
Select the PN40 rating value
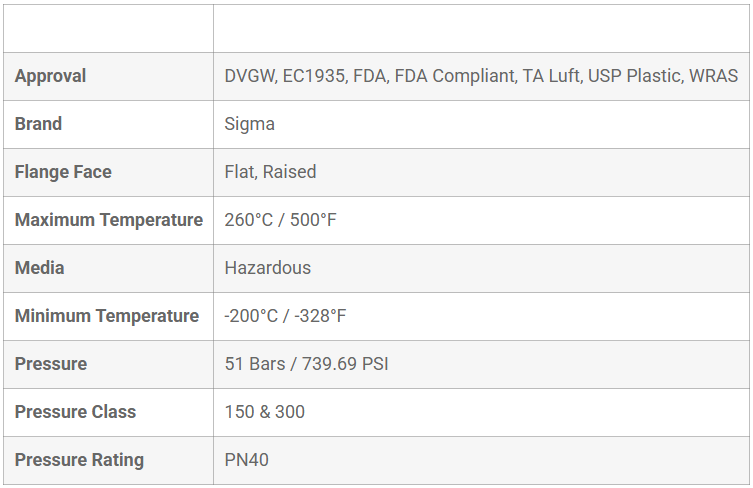tap(247, 460)
